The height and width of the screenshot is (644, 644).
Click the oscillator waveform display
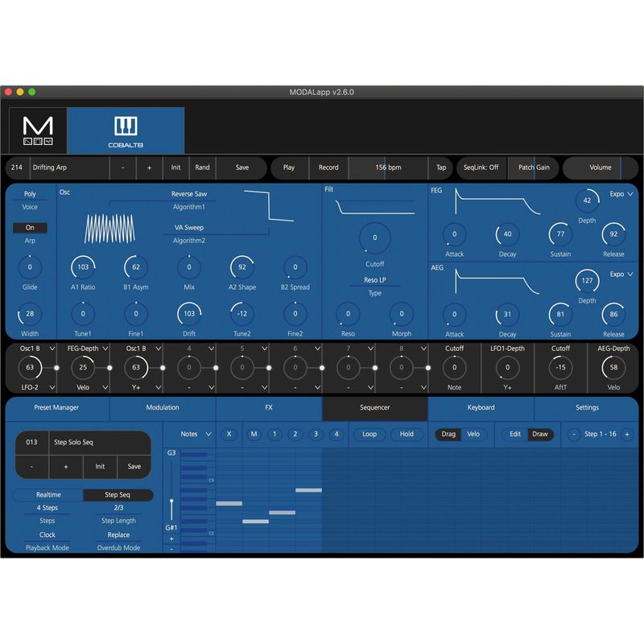pyautogui.click(x=109, y=229)
